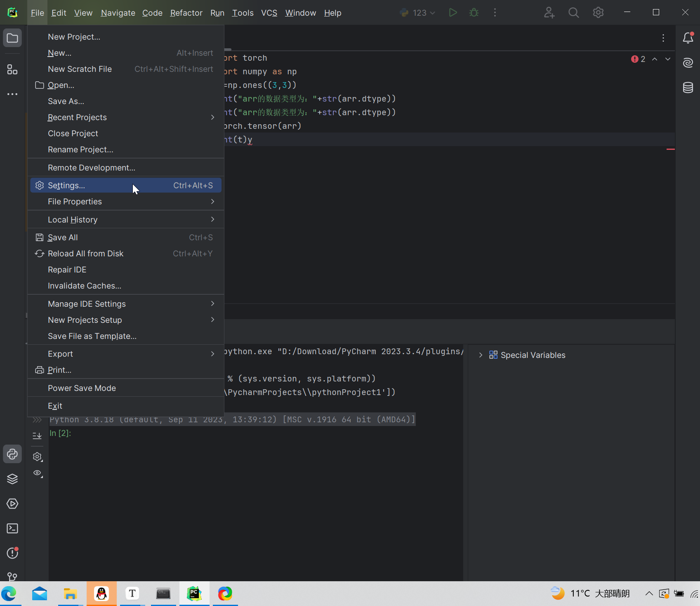The width and height of the screenshot is (700, 606).
Task: Click Special Variables label in variables pane
Action: pos(533,355)
